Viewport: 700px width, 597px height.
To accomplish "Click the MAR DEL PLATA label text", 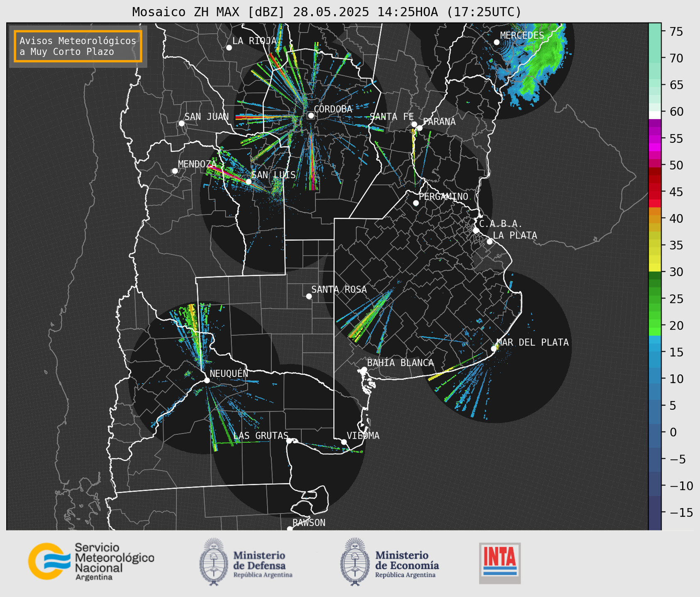I will point(532,343).
